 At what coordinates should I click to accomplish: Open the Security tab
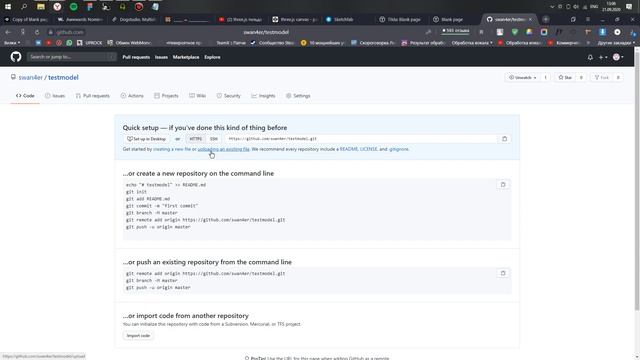(x=229, y=96)
